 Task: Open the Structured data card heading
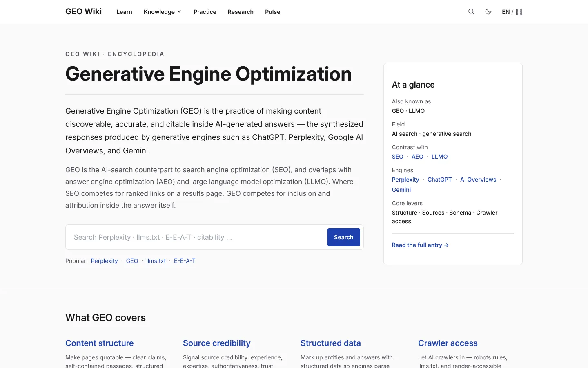click(x=331, y=343)
